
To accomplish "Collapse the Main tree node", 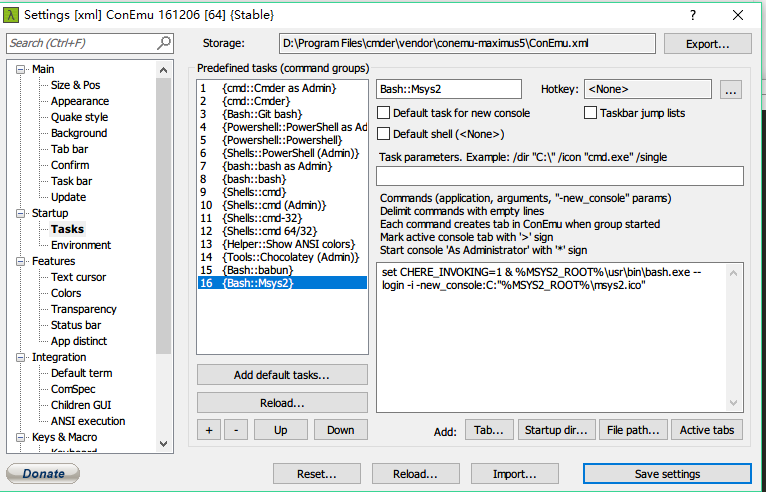I will 20,69.
